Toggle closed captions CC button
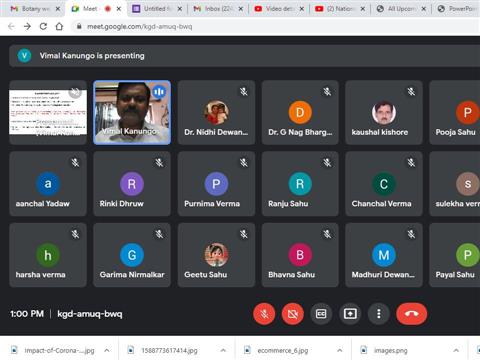Image resolution: width=480 pixels, height=360 pixels. point(321,314)
